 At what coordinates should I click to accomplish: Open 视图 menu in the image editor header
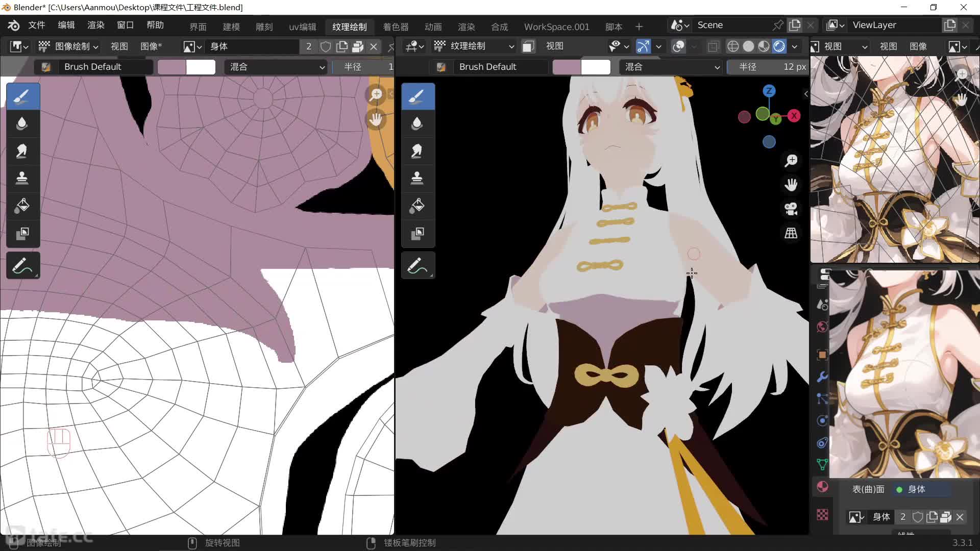pyautogui.click(x=119, y=46)
